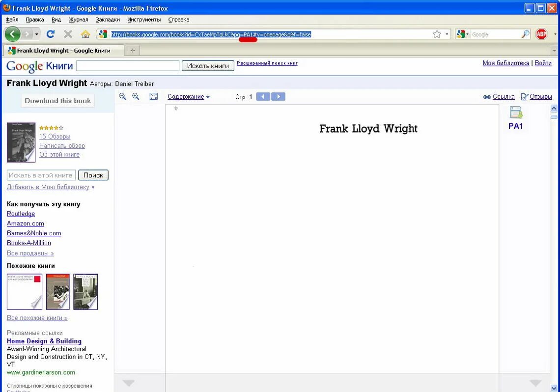Open the first similar book thumbnail
The width and height of the screenshot is (560, 392).
[x=24, y=291]
